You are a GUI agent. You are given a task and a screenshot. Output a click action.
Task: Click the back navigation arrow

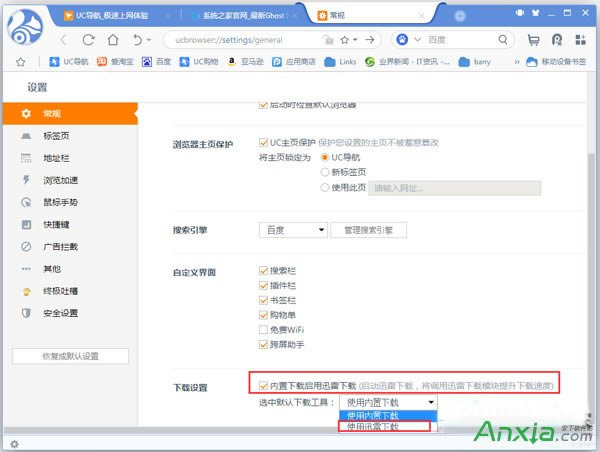coord(63,40)
